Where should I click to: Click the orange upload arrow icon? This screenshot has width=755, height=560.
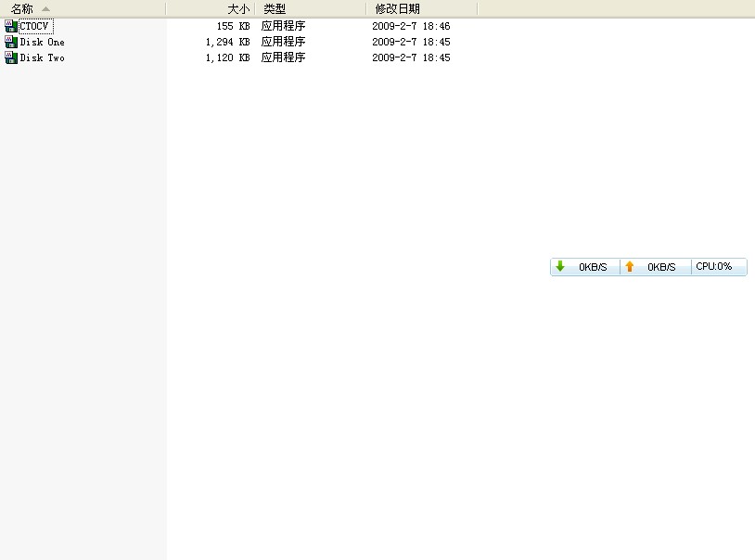[630, 267]
